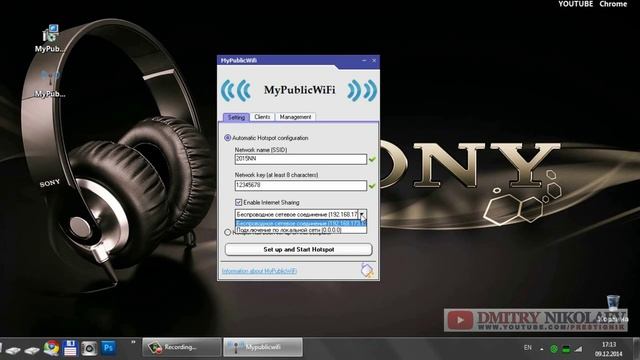The width and height of the screenshot is (640, 360).
Task: Open Information about MyPublicWiFi link
Action: coord(259,271)
